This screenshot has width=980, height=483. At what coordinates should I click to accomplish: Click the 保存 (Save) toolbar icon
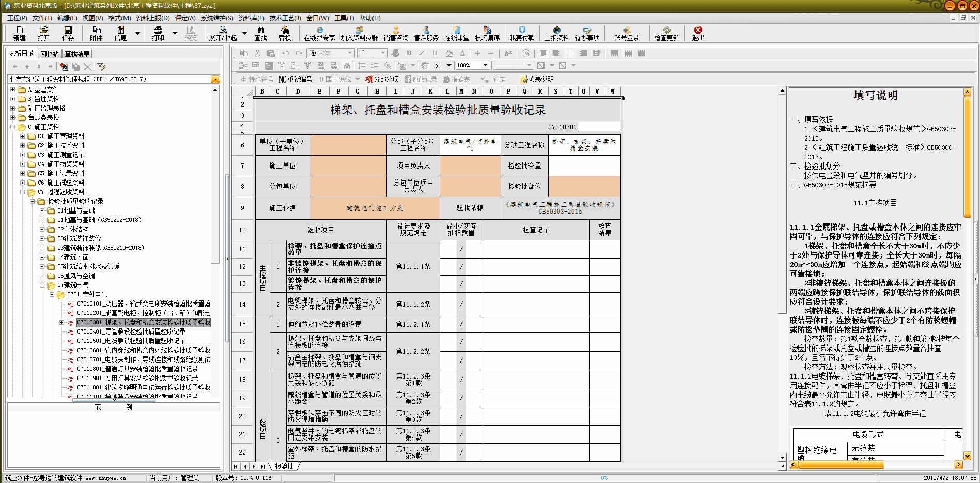click(68, 33)
